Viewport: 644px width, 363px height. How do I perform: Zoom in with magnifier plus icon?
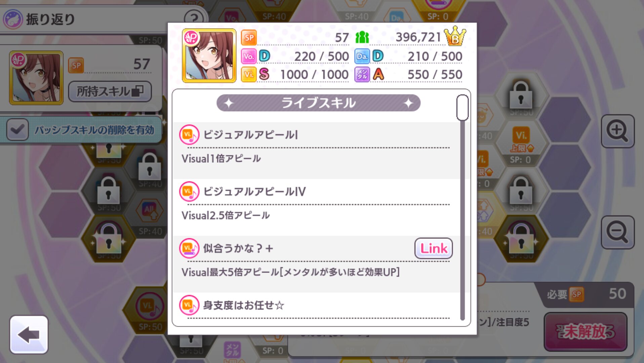617,131
